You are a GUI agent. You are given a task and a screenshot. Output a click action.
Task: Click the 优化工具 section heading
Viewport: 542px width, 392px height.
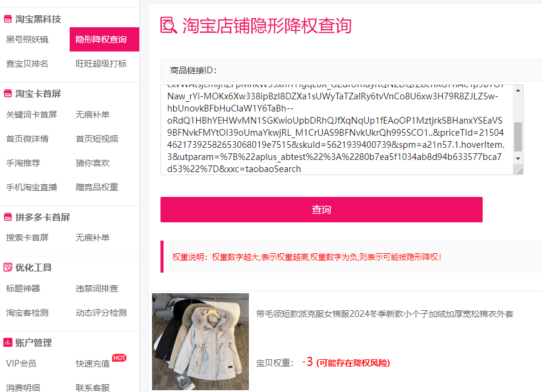33,268
